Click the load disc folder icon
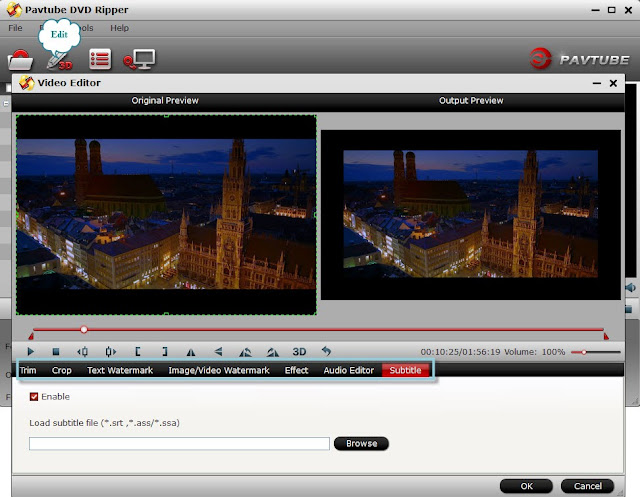This screenshot has height=497, width=640. point(20,60)
